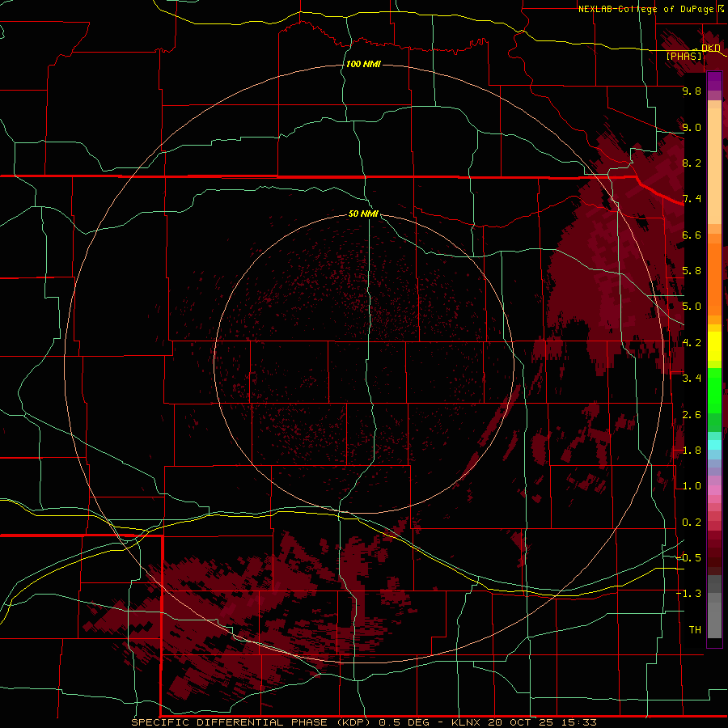Click the -0.5 scale value

688,558
